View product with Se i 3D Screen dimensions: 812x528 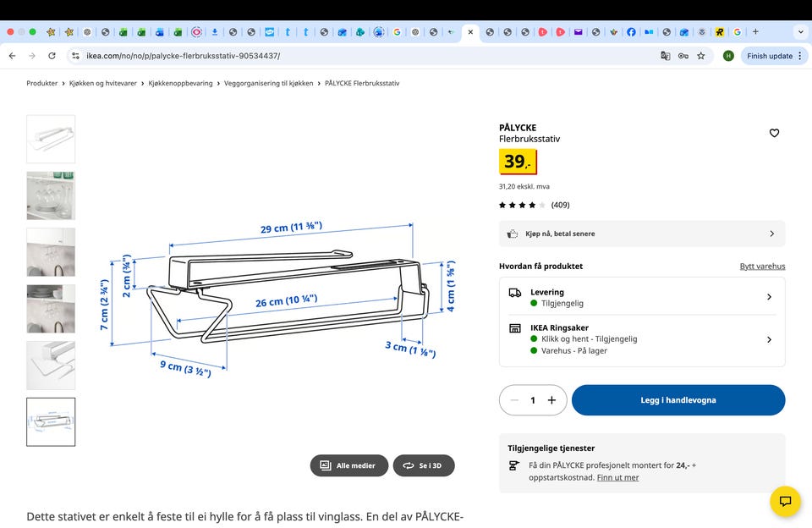coord(424,465)
